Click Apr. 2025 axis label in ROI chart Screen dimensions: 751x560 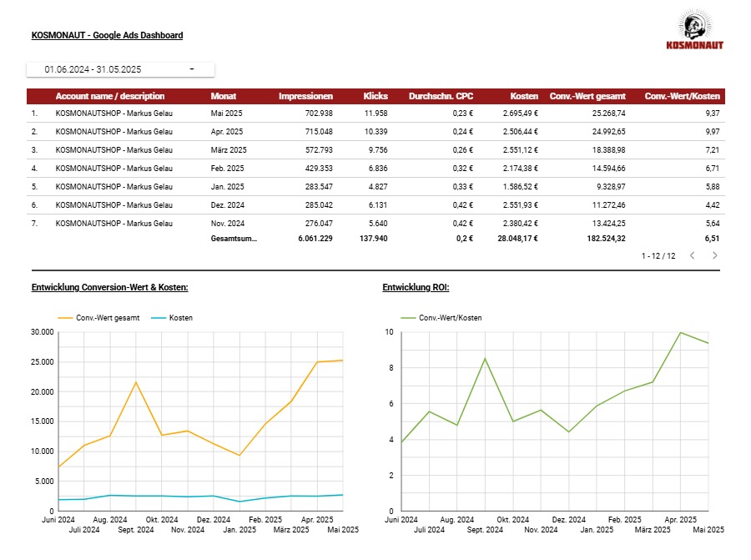click(x=681, y=520)
